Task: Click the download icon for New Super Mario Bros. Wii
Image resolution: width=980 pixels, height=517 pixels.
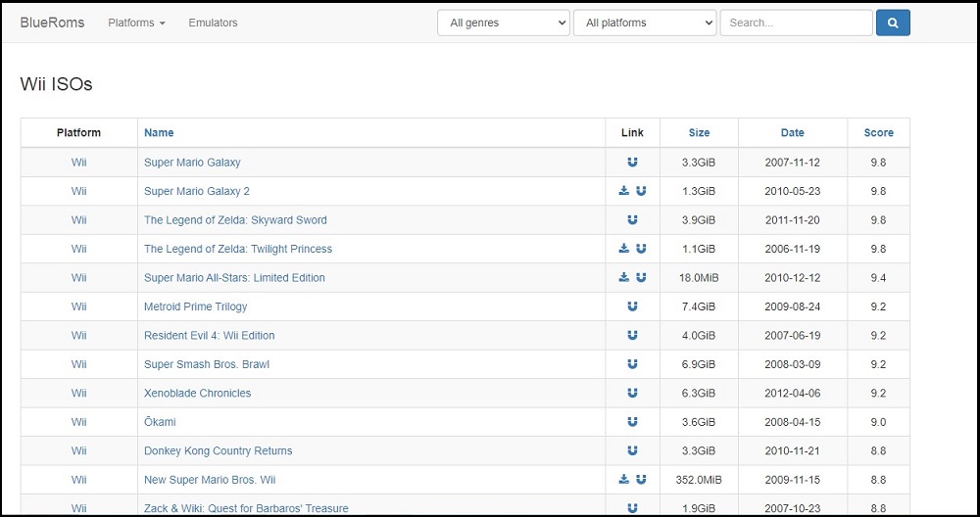Action: (623, 480)
